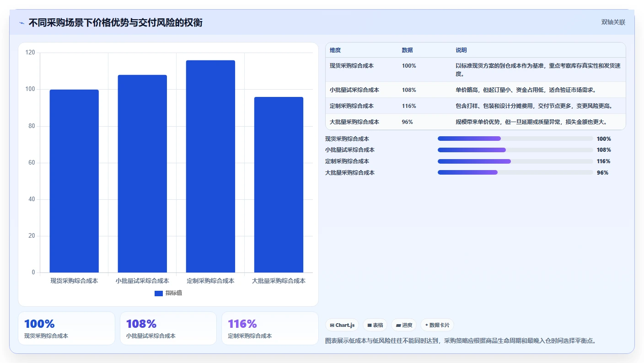
Task: Click 现货采购综合成本 label left of progress bar
Action: click(347, 139)
